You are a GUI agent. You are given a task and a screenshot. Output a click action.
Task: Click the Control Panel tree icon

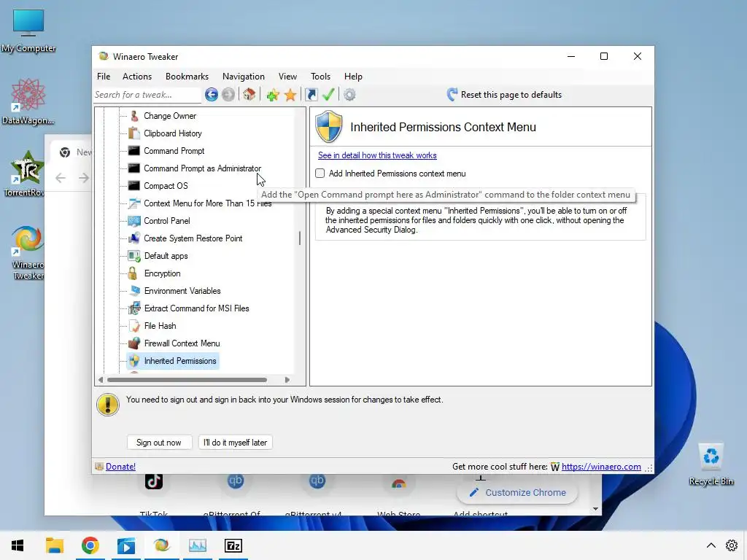[134, 221]
